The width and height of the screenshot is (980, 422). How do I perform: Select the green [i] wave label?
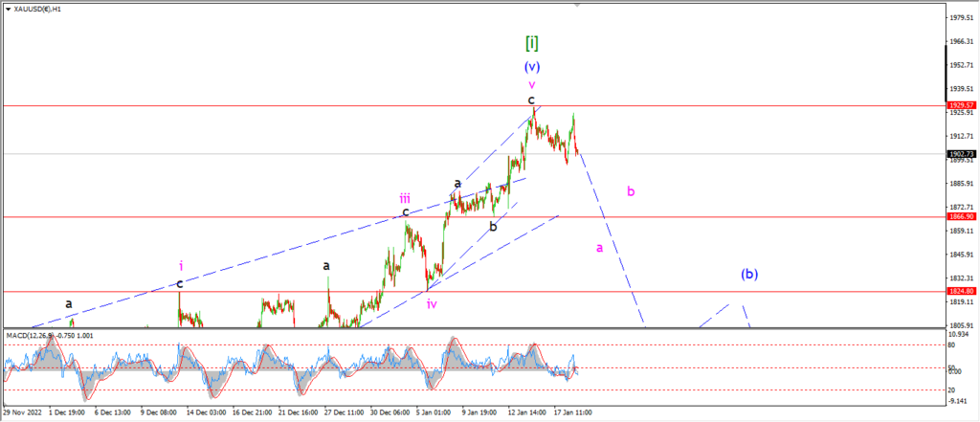pos(531,42)
